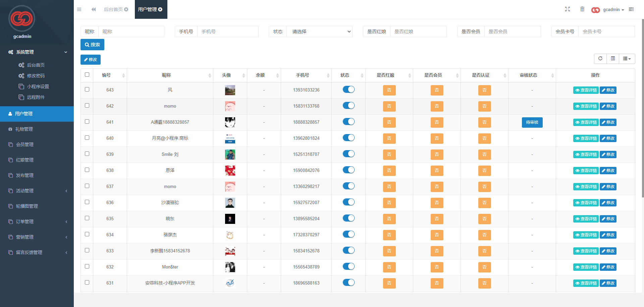Click the double-left arrow tab scroll icon
The height and width of the screenshot is (307, 644).
tap(94, 9)
